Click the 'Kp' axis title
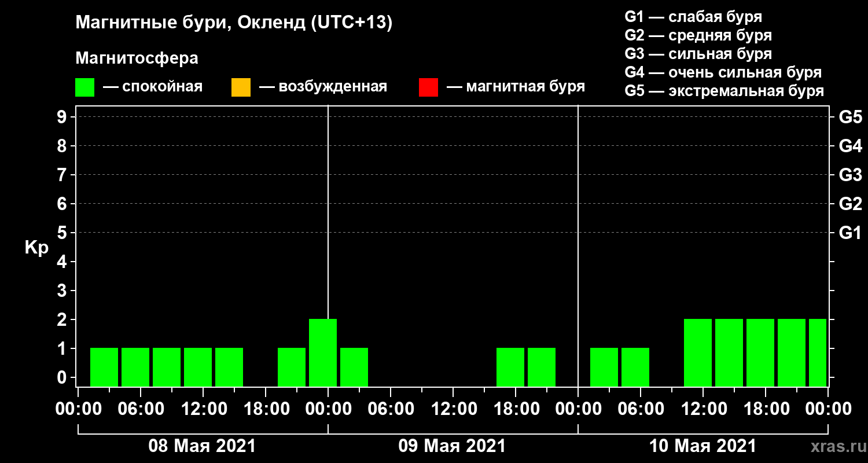Screen dimensions: 868x463 (x=37, y=248)
